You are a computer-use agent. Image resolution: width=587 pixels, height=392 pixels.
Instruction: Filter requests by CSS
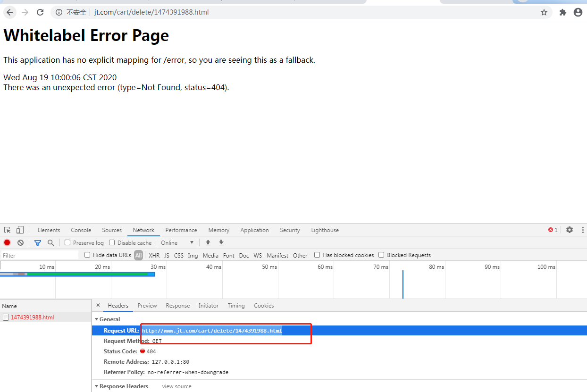[179, 255]
